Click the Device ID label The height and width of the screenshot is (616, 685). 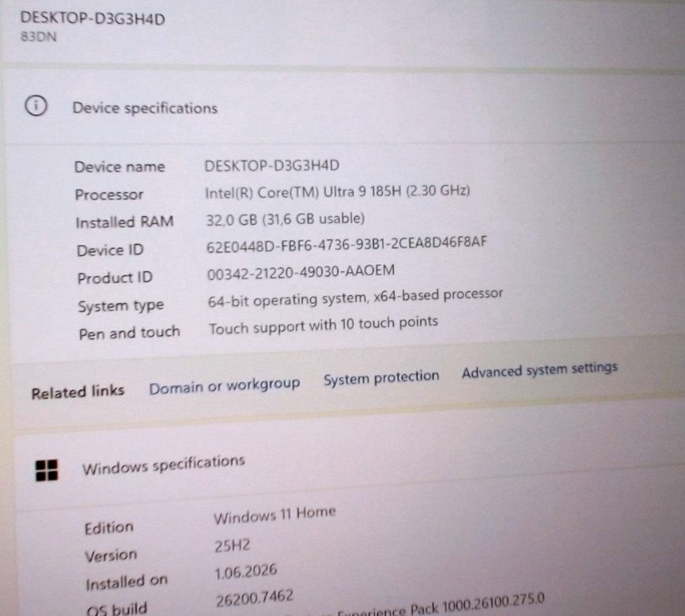pyautogui.click(x=110, y=250)
